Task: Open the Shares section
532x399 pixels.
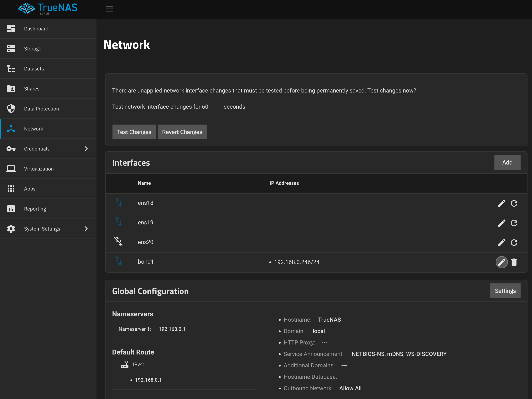Action: (x=31, y=88)
